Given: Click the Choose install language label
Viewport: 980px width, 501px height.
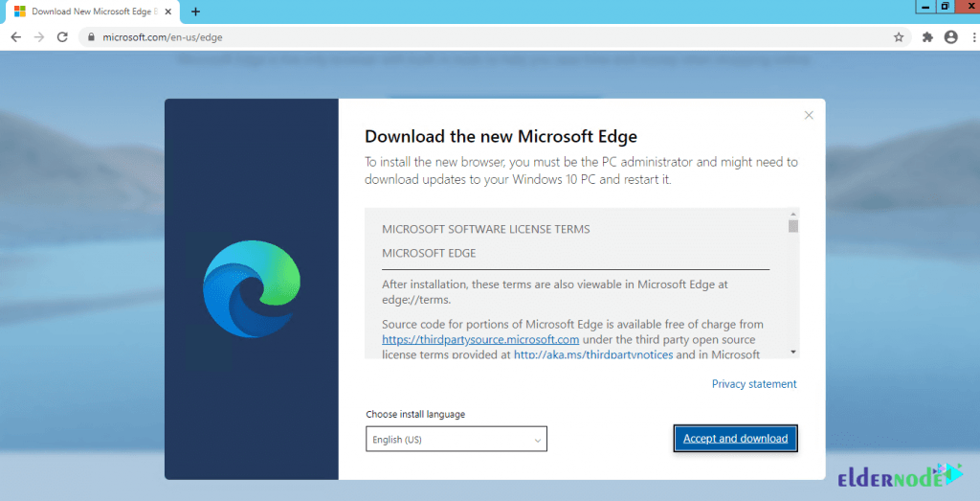Looking at the screenshot, I should pos(415,414).
